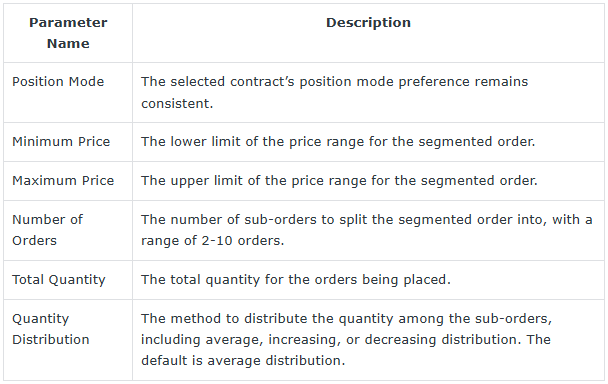Screen dimensions: 608x384
Task: Click 'default is average distribution' text
Action: (x=243, y=361)
